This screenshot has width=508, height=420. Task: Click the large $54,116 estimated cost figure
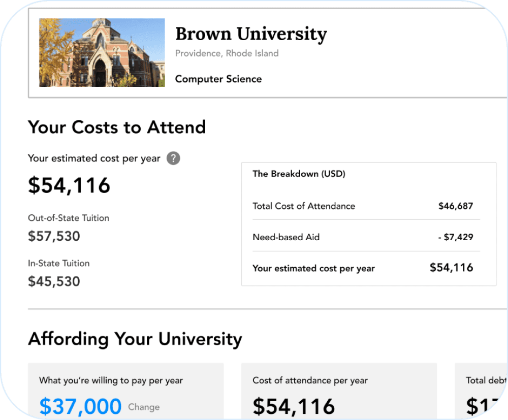(x=69, y=185)
